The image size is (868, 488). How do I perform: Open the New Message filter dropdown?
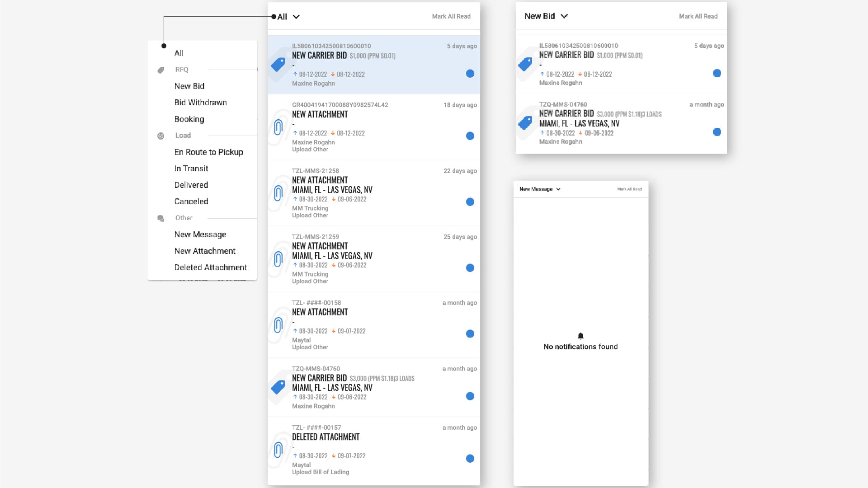(540, 189)
